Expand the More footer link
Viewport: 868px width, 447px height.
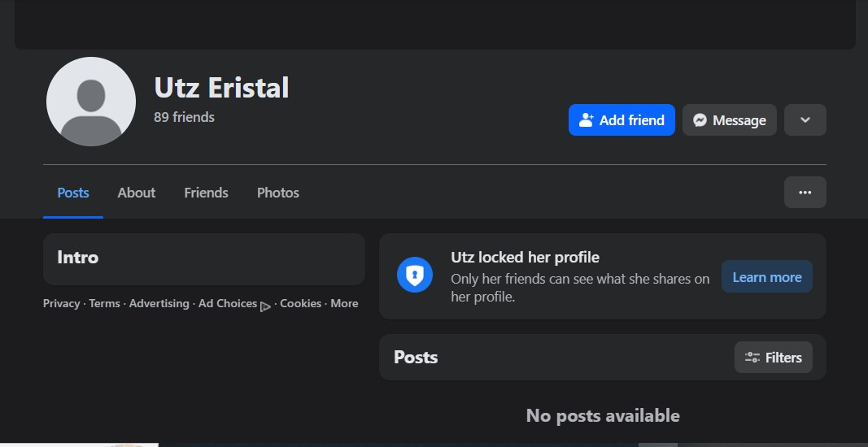pyautogui.click(x=344, y=303)
